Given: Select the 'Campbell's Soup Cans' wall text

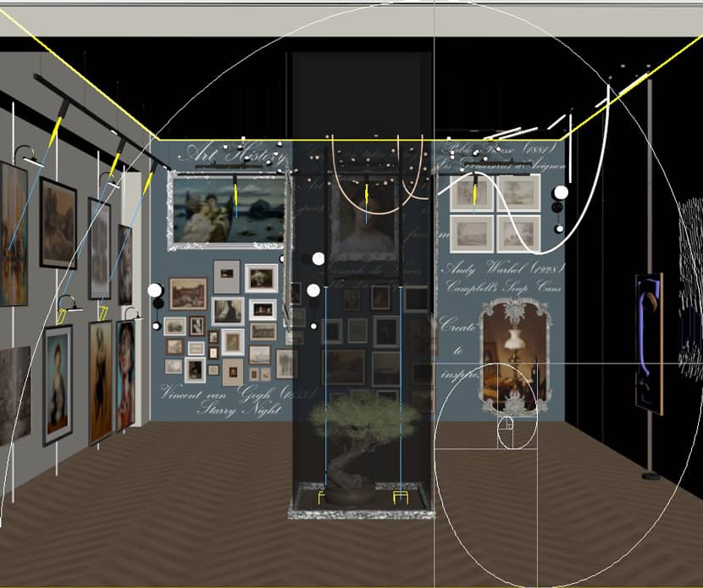Looking at the screenshot, I should click(x=503, y=286).
